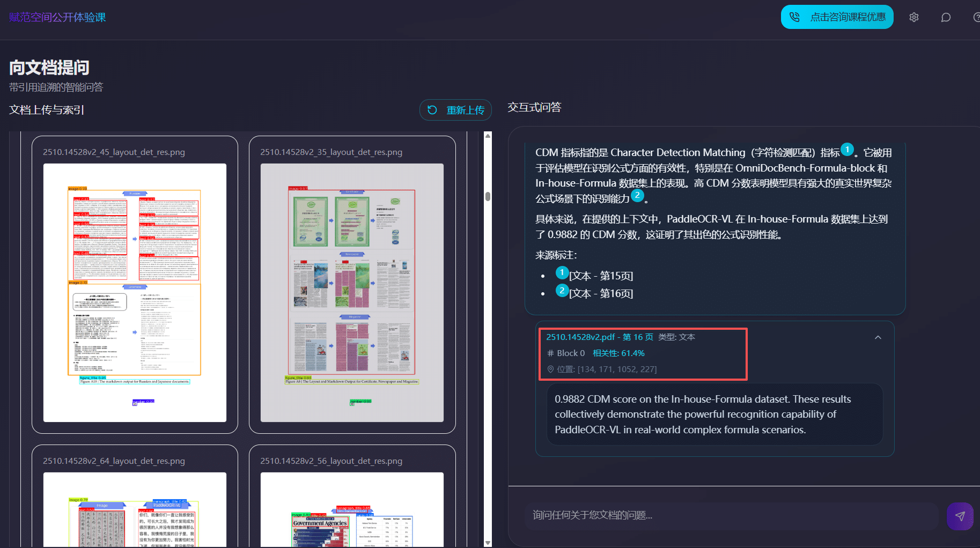Open the chat bubble icon in header
Screen dimensions: 980x548
946,17
